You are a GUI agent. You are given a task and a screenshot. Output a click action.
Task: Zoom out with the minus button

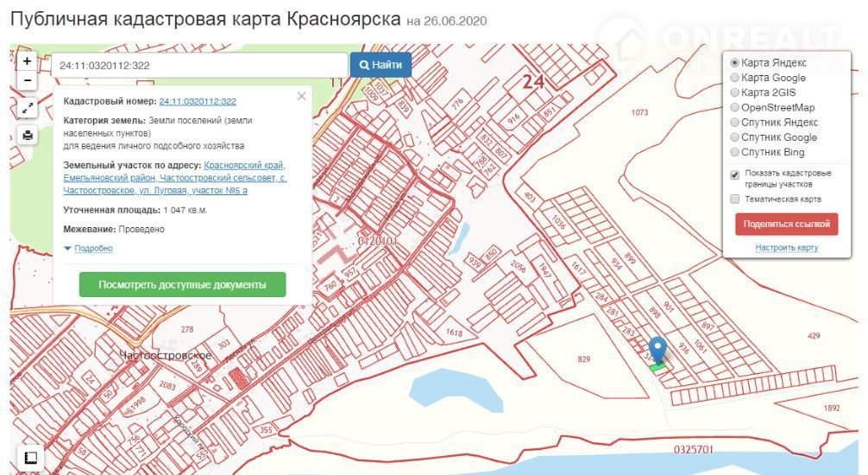click(x=27, y=80)
